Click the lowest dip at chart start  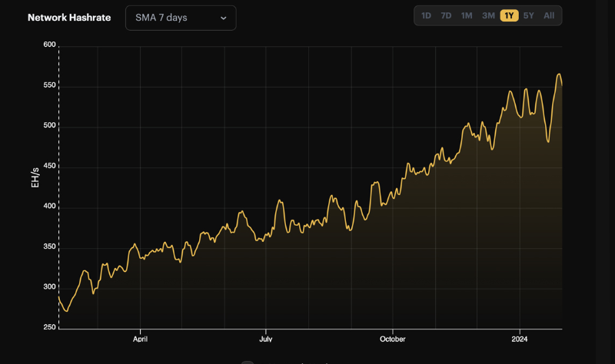point(66,311)
